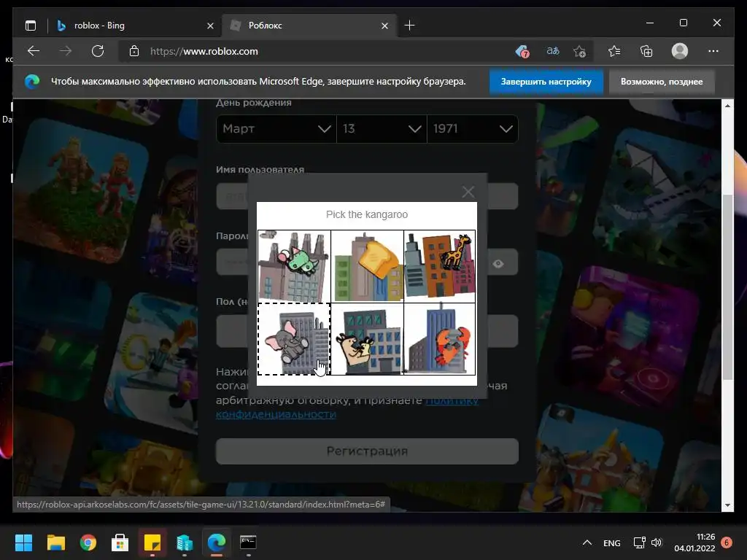Open the Windows Start menu
This screenshot has width=747, height=560.
point(23,542)
